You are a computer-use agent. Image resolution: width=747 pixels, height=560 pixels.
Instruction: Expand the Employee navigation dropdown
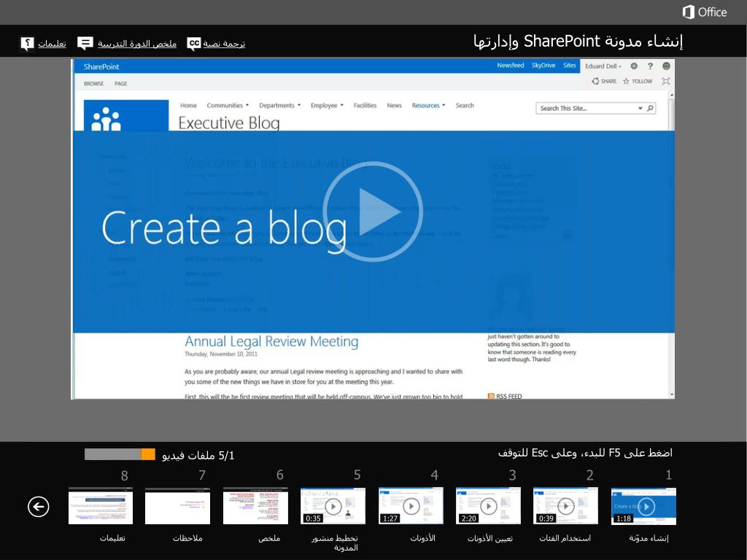coord(327,105)
